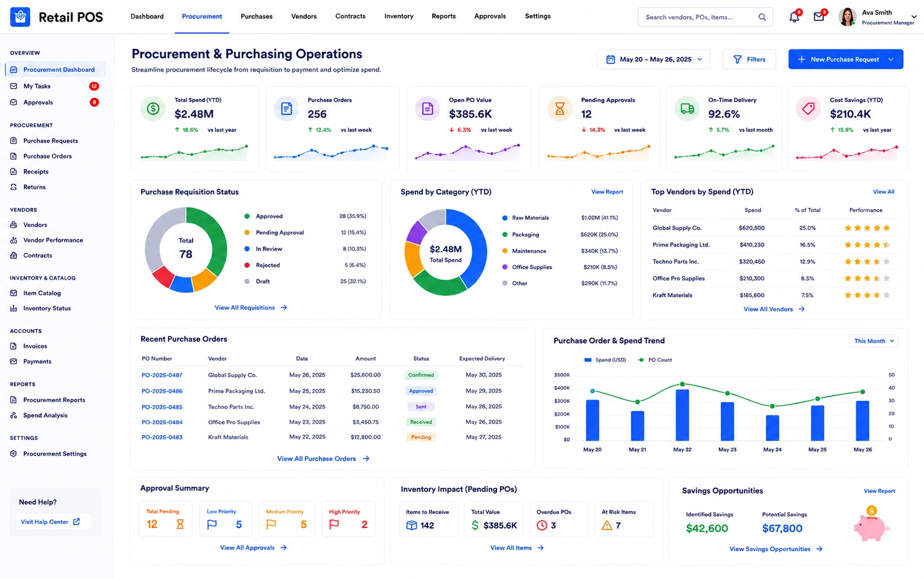Open the Contracts top tab
The height and width of the screenshot is (578, 924).
351,16
